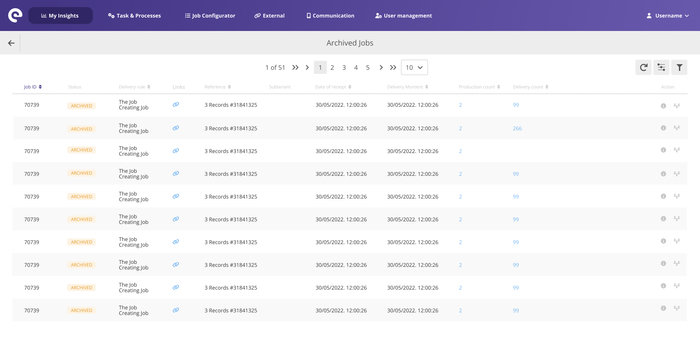Open the My Insights tab
Screen dimensions: 700x362
(x=61, y=16)
